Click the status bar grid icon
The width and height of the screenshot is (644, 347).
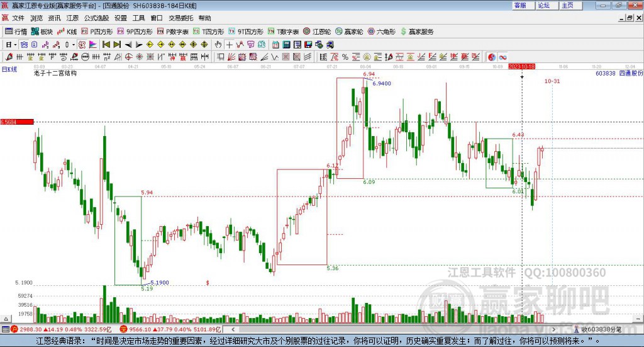[x=5, y=329]
